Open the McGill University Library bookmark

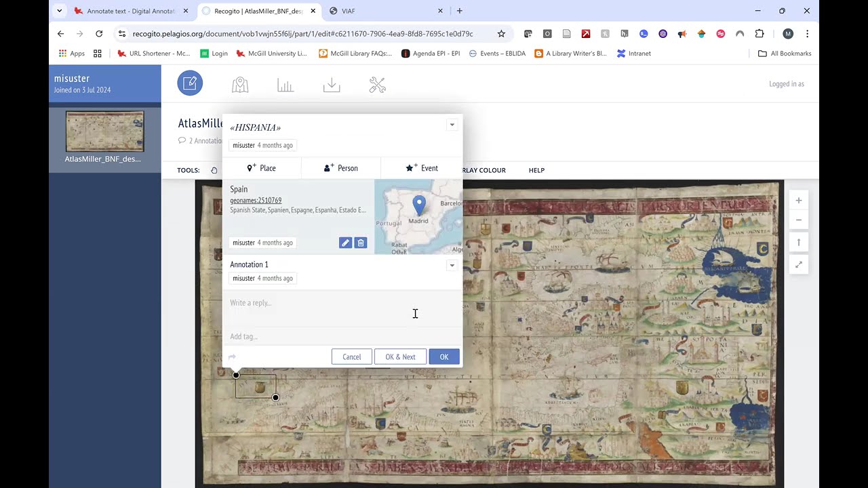(272, 54)
